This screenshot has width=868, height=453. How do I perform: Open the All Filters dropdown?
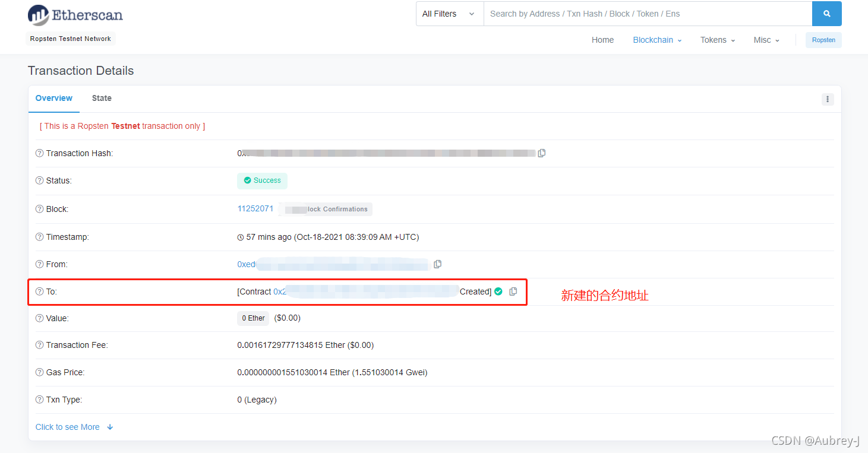point(450,14)
